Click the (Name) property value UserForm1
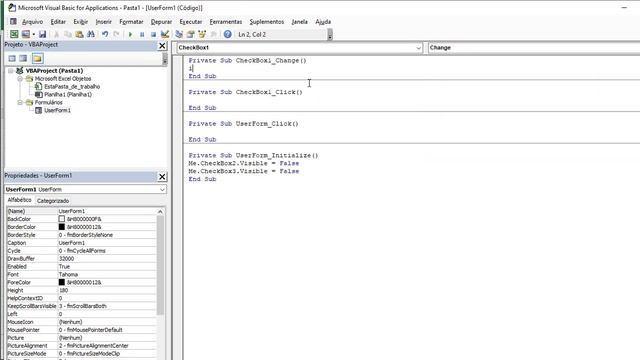 (107, 211)
